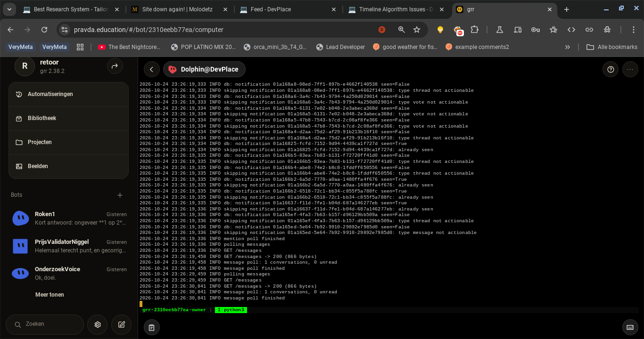Open Bibliotheek in sidebar
This screenshot has height=339, width=644.
click(68, 118)
